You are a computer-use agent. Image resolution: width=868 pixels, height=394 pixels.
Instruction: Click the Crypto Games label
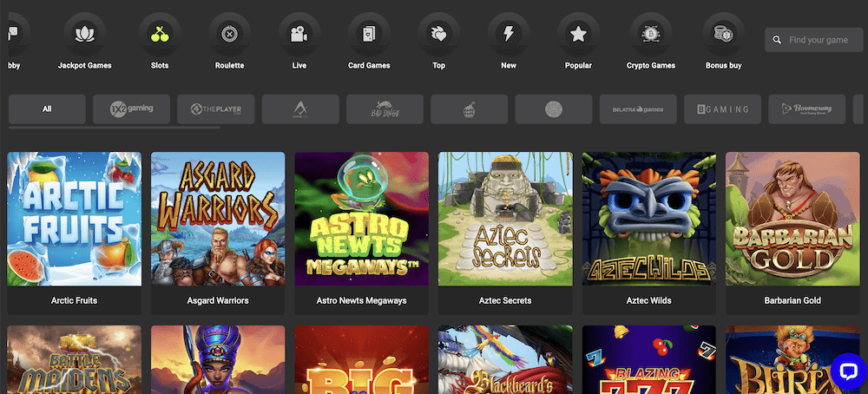coord(651,65)
